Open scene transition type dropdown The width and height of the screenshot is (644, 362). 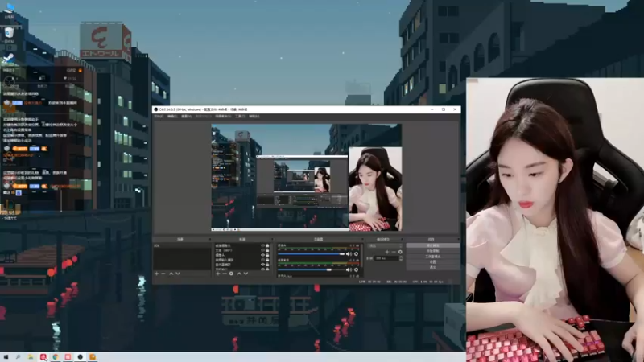point(386,245)
